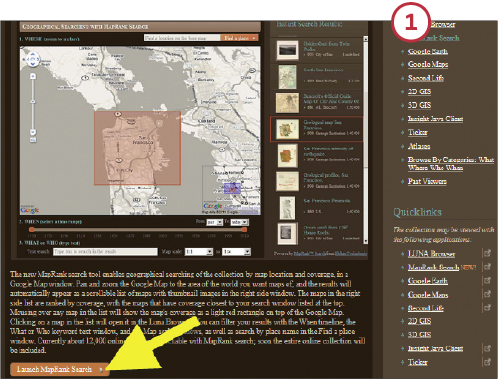Open the To year dropdown

point(240,222)
